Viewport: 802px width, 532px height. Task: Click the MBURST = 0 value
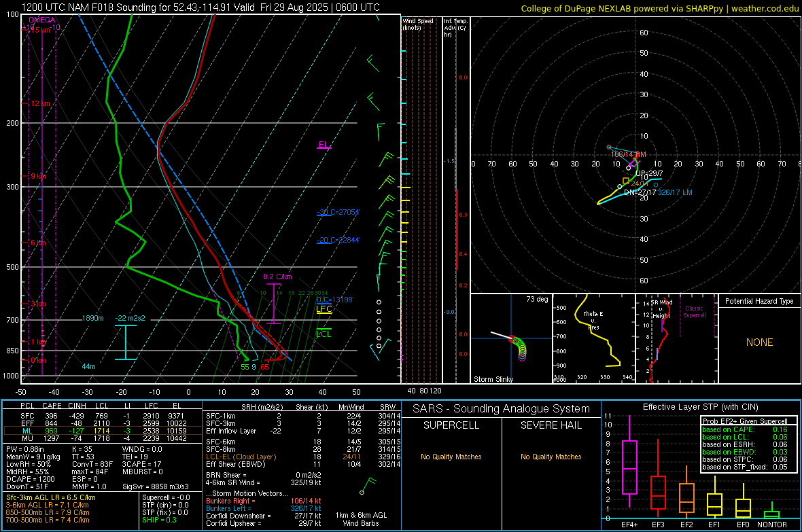[143, 472]
